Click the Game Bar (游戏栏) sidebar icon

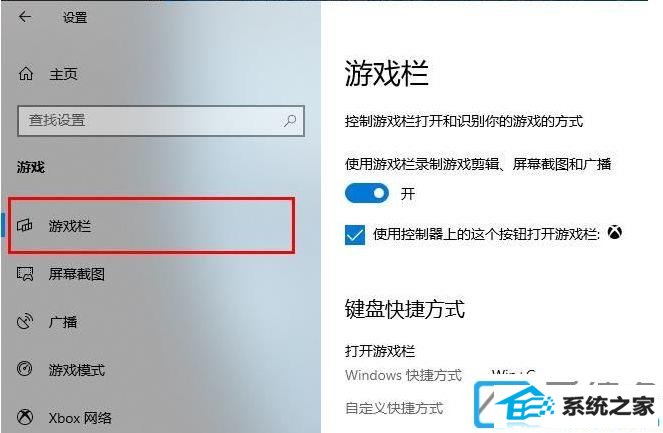pyautogui.click(x=25, y=225)
